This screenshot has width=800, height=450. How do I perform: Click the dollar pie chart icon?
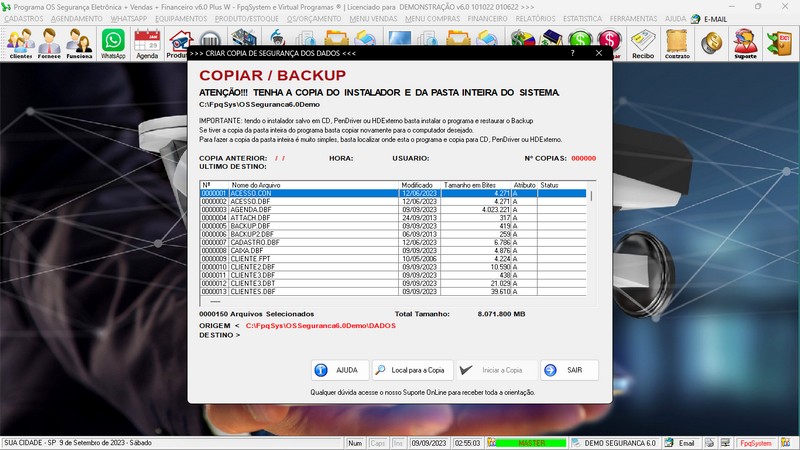[x=522, y=38]
